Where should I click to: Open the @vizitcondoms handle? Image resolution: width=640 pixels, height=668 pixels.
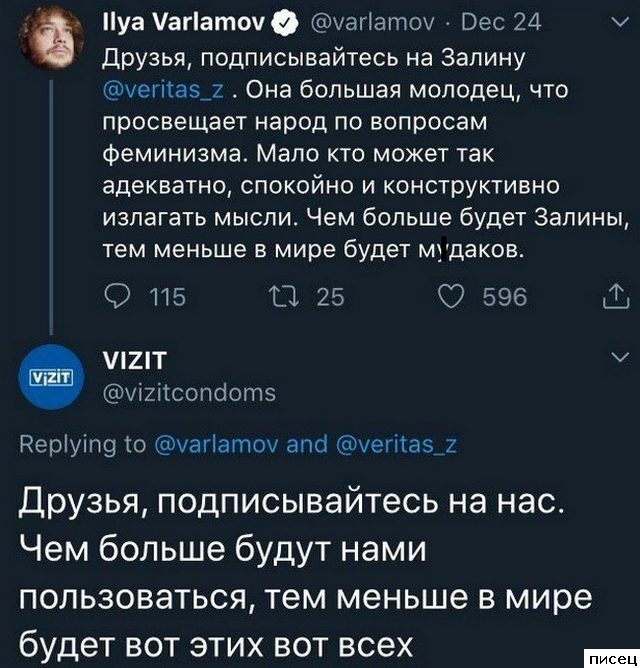[x=189, y=393]
